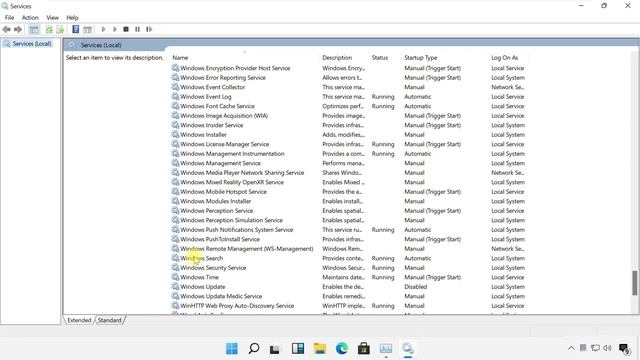Select Windows Push Notifications System Service
The image size is (640, 360).
point(237,230)
